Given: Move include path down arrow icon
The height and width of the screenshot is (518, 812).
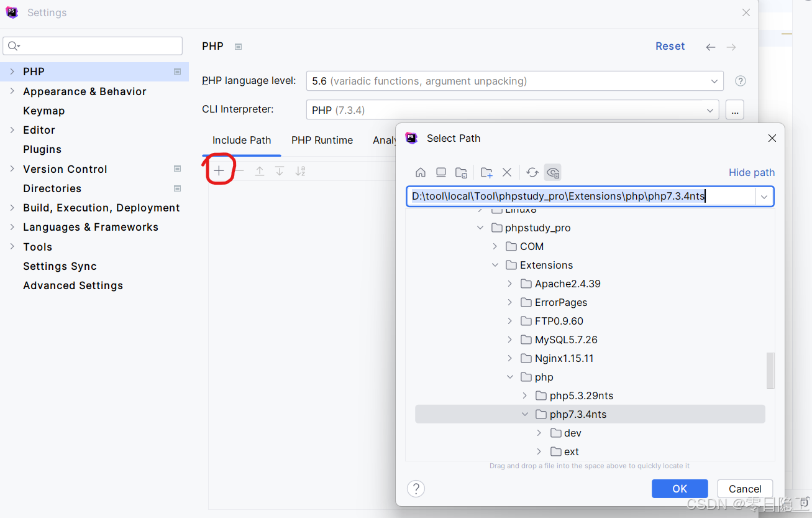Looking at the screenshot, I should [x=280, y=171].
